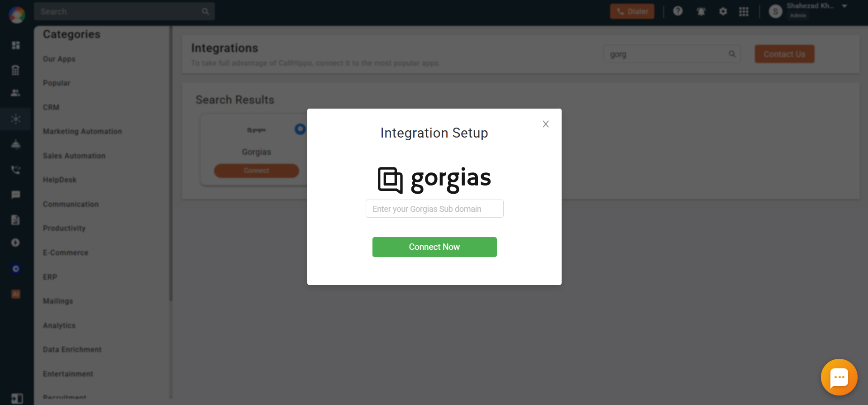Image resolution: width=868 pixels, height=405 pixels.
Task: Click the sidebar expand icon at the bottom
Action: [x=17, y=398]
